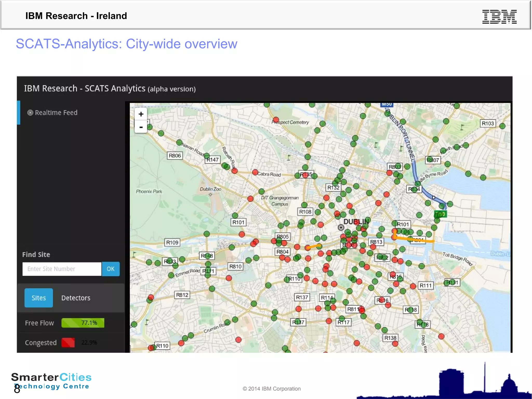This screenshot has height=399, width=532.
Task: Click the Find Site heading
Action: click(36, 254)
